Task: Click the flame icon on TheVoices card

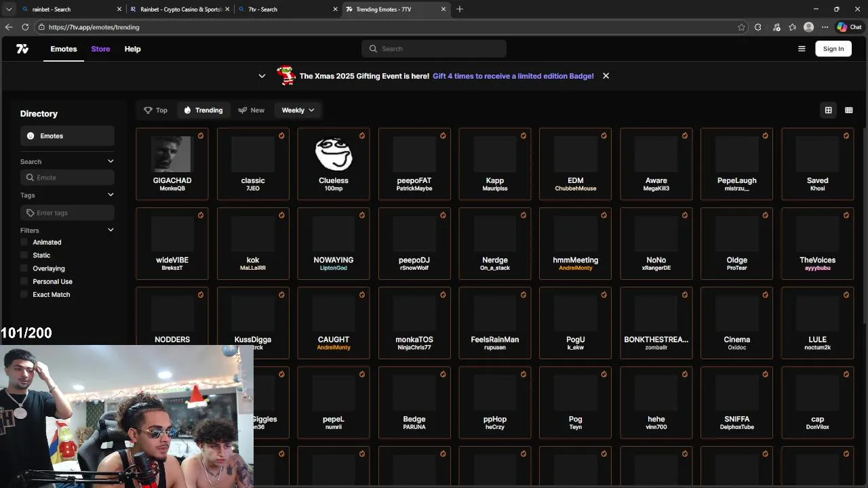Action: click(846, 215)
